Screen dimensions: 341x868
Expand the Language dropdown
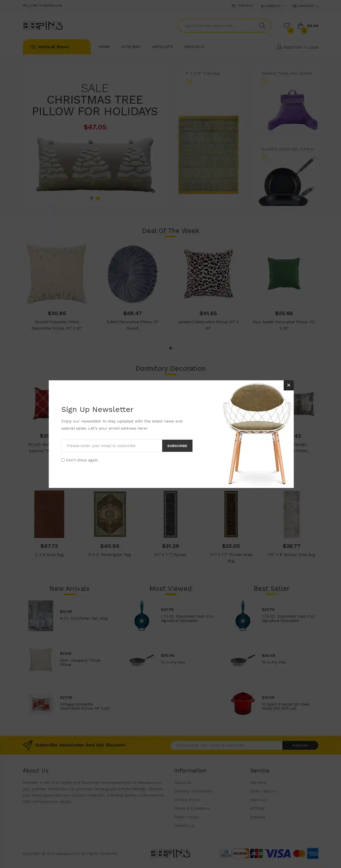(305, 6)
